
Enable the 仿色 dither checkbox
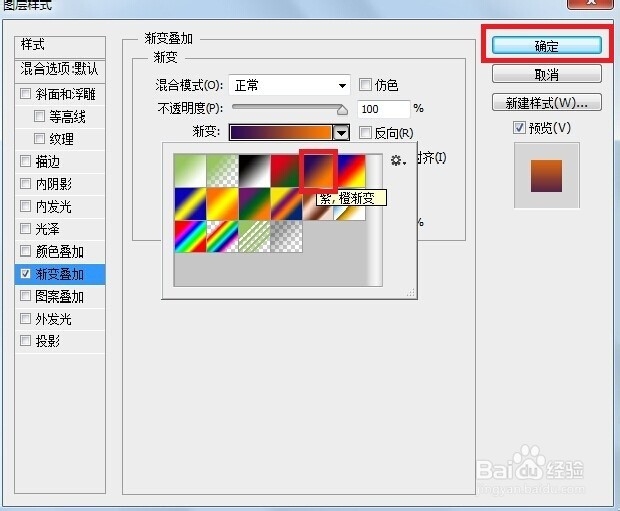(x=365, y=84)
